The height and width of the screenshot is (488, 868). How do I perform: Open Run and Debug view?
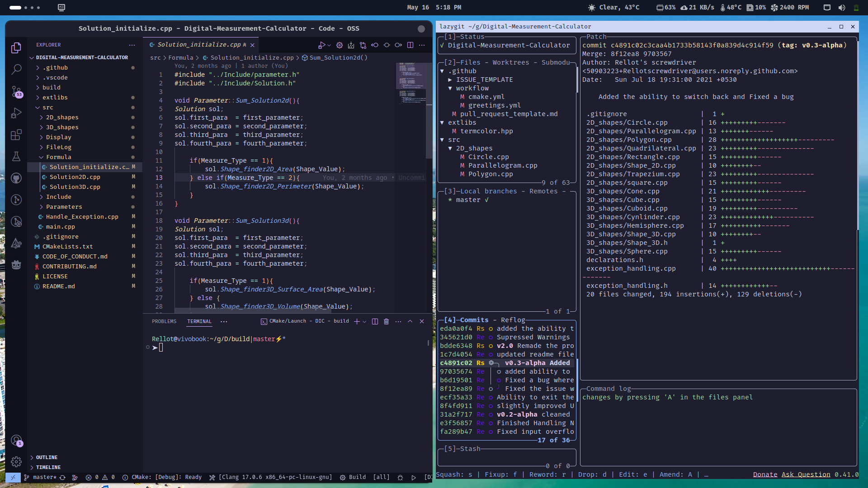(16, 113)
